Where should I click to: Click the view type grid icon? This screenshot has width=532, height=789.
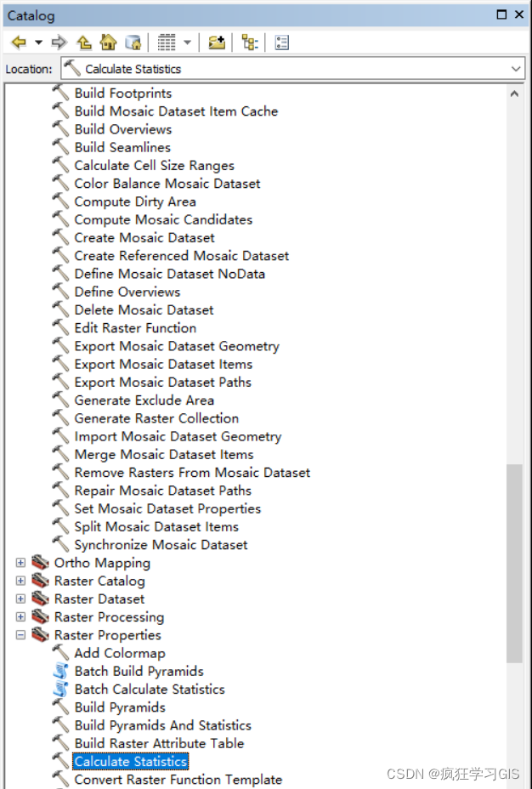(x=167, y=43)
